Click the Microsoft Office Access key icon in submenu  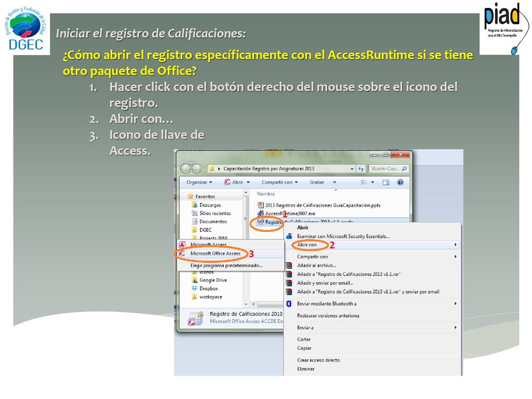click(x=182, y=254)
